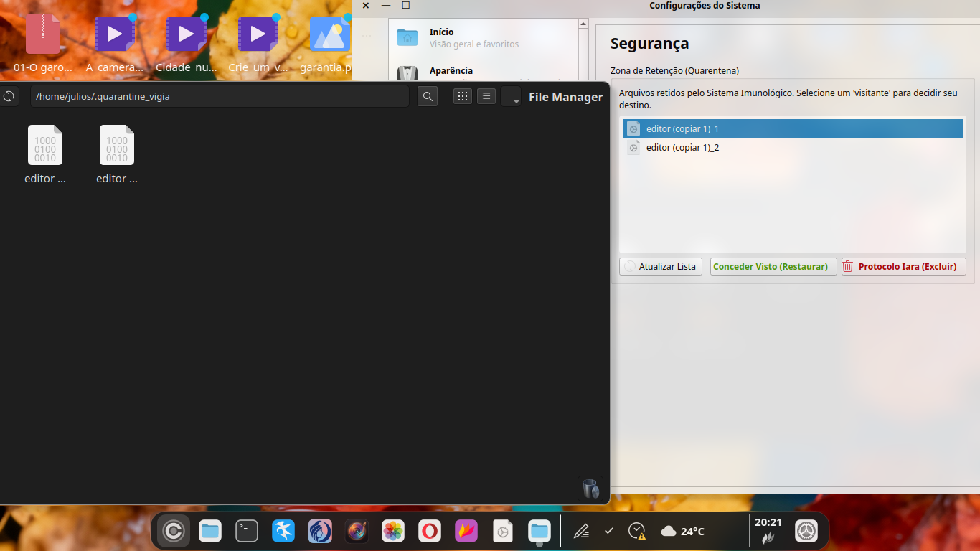Click Protocolo Iara (Excluir) button

[x=903, y=266]
